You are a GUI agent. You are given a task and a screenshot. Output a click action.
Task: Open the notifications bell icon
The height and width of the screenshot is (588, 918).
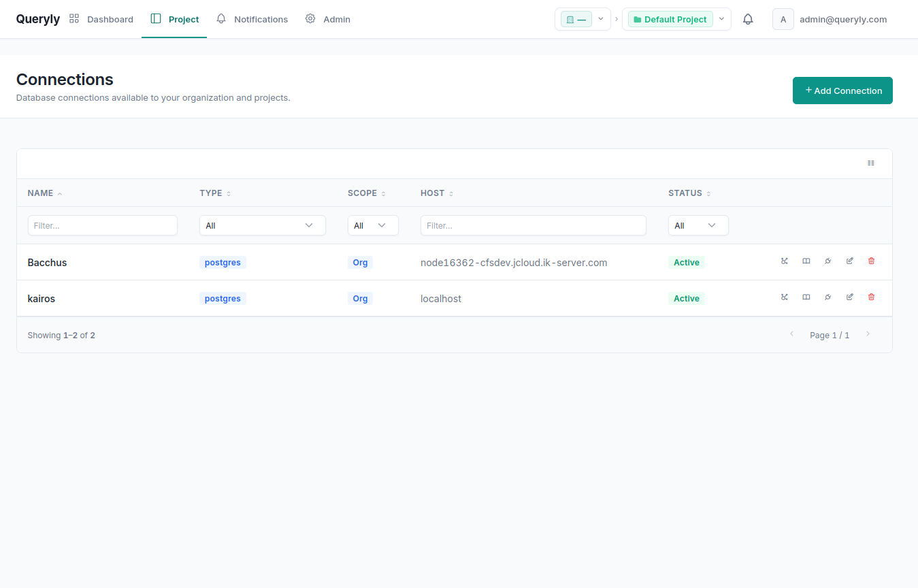(x=748, y=19)
